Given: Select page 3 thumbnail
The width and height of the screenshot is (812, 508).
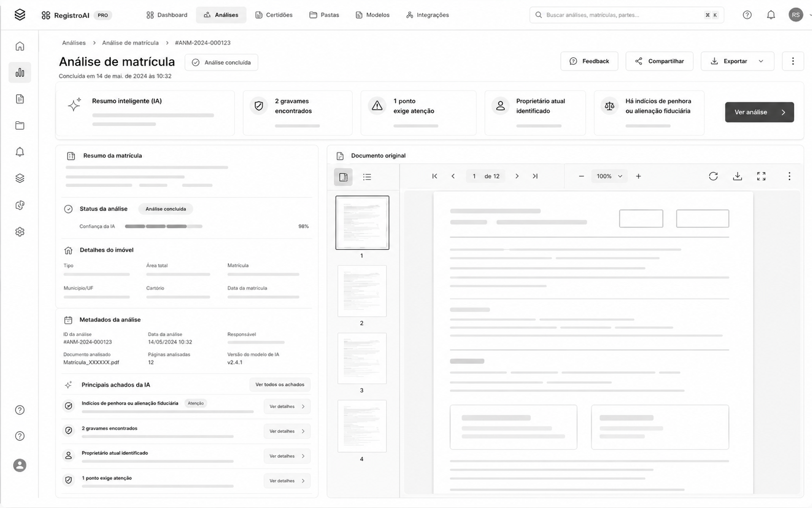Looking at the screenshot, I should pyautogui.click(x=362, y=358).
